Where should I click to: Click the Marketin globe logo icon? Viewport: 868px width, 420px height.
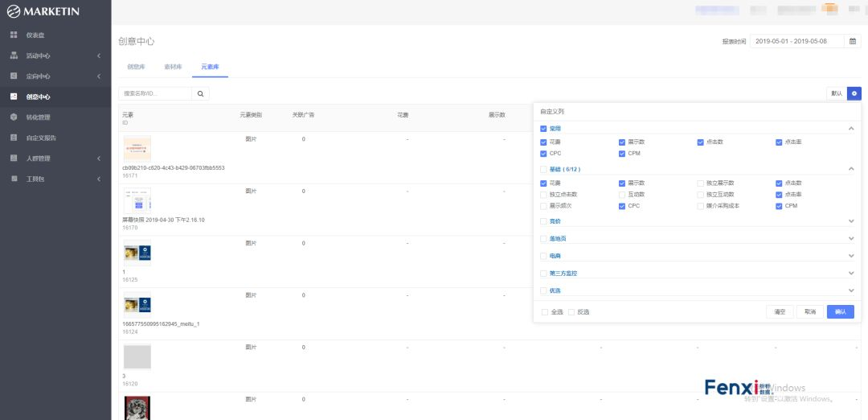point(14,11)
